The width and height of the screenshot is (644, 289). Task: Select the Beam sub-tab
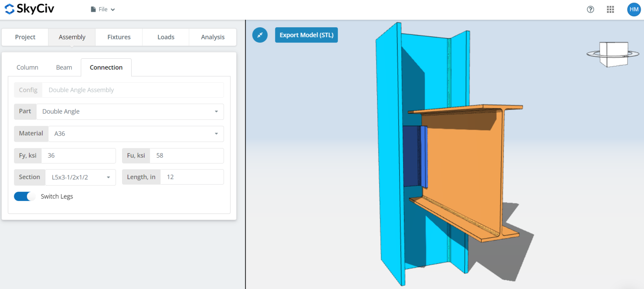64,67
